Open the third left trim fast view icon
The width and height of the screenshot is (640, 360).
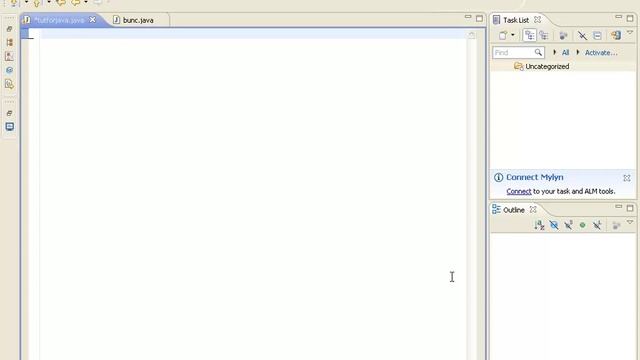[x=9, y=56]
